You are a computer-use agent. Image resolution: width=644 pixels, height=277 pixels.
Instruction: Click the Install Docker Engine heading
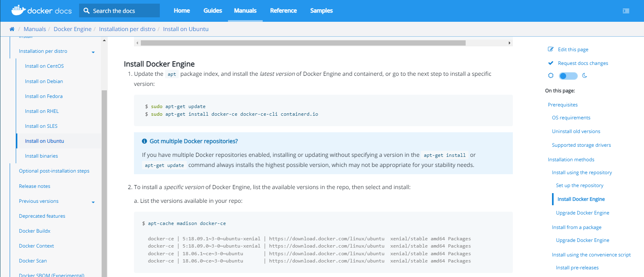coord(159,64)
